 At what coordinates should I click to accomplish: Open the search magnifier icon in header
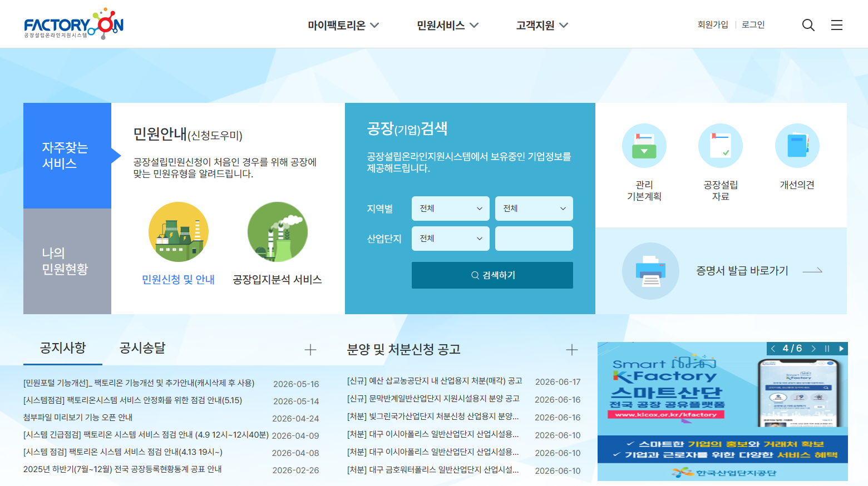coord(808,25)
